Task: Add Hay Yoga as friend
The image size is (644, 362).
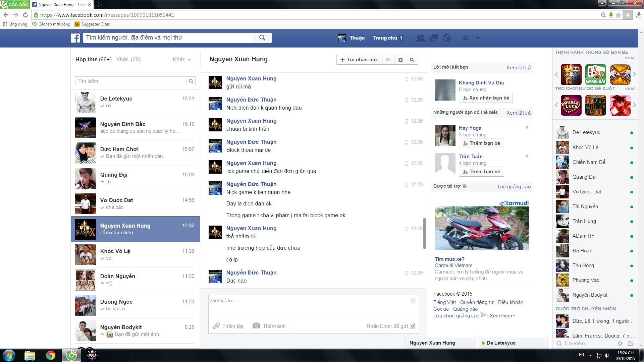Action: pos(481,143)
